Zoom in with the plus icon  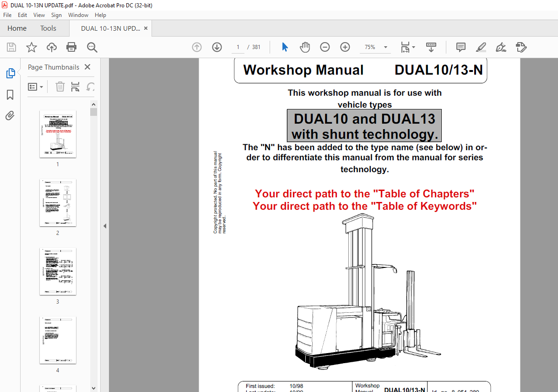click(x=345, y=47)
